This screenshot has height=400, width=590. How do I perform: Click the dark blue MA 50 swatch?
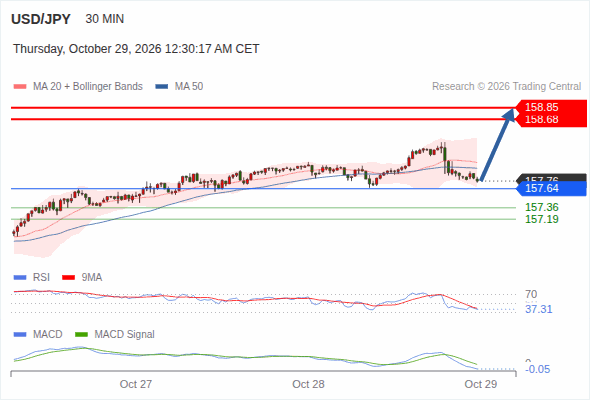point(162,87)
